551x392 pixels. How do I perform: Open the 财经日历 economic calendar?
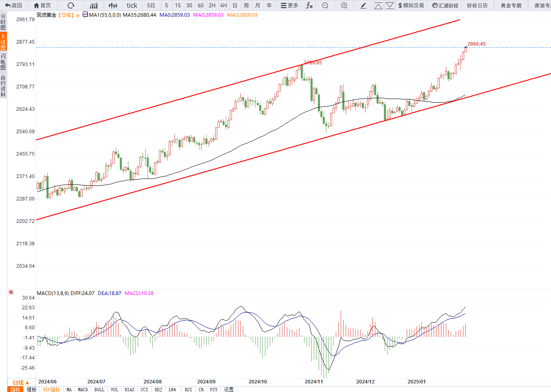(477, 5)
